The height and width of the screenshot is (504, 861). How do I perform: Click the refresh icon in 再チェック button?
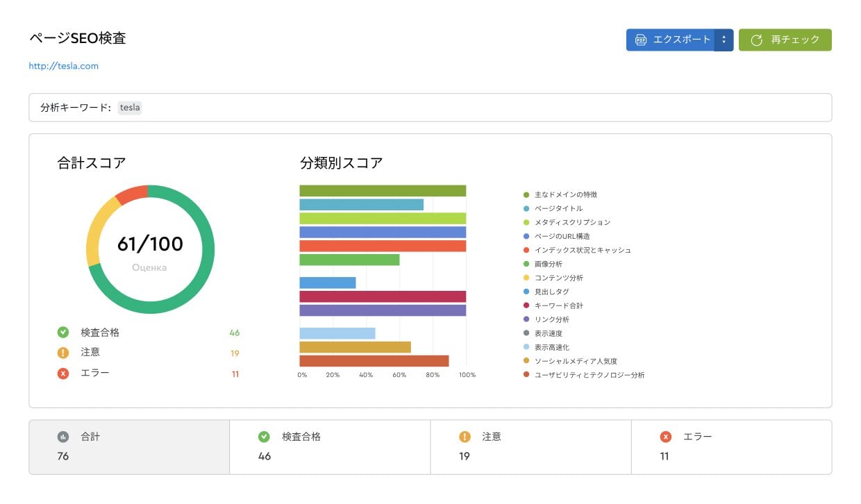pos(757,40)
